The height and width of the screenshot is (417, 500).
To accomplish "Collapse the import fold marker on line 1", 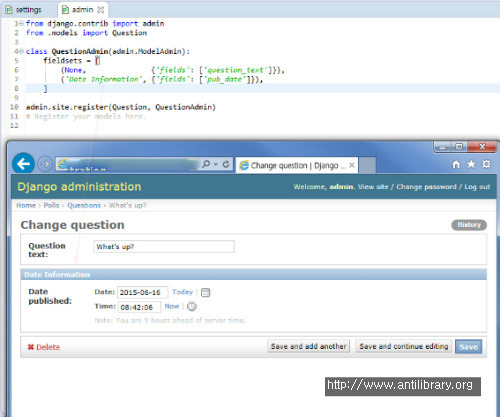I will (21, 23).
